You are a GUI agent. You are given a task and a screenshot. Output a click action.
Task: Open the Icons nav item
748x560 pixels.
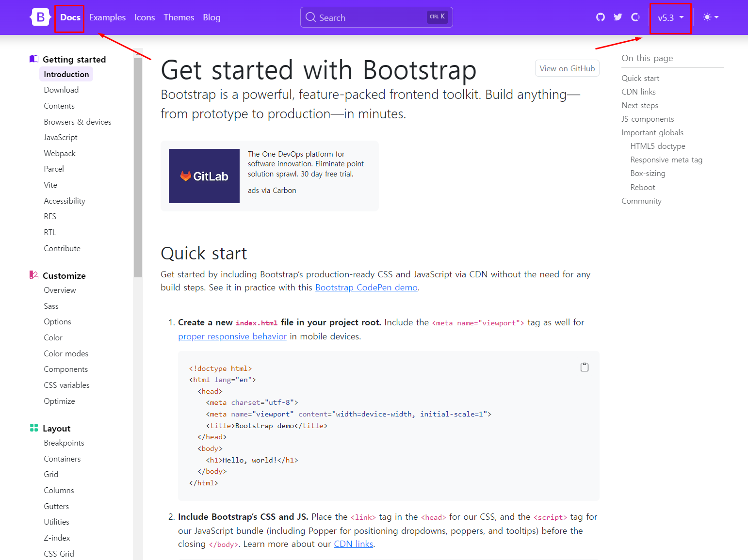(145, 17)
